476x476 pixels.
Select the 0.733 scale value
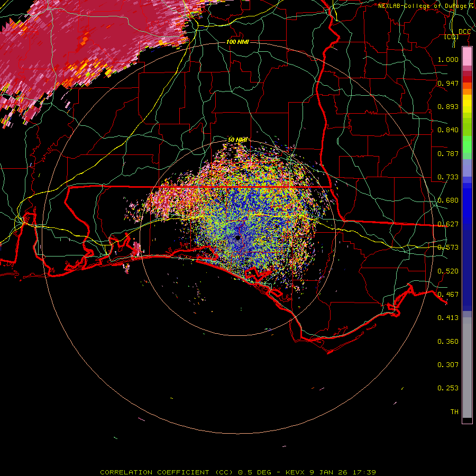448,177
